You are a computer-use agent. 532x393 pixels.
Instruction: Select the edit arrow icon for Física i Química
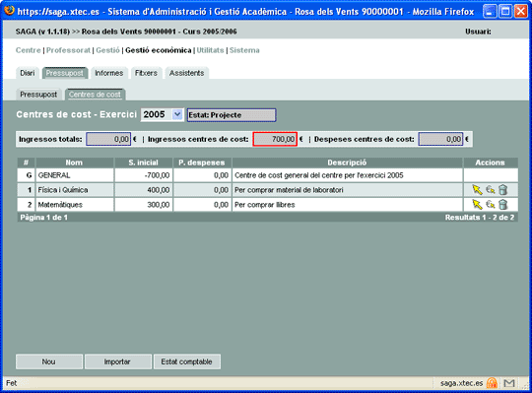coord(478,190)
